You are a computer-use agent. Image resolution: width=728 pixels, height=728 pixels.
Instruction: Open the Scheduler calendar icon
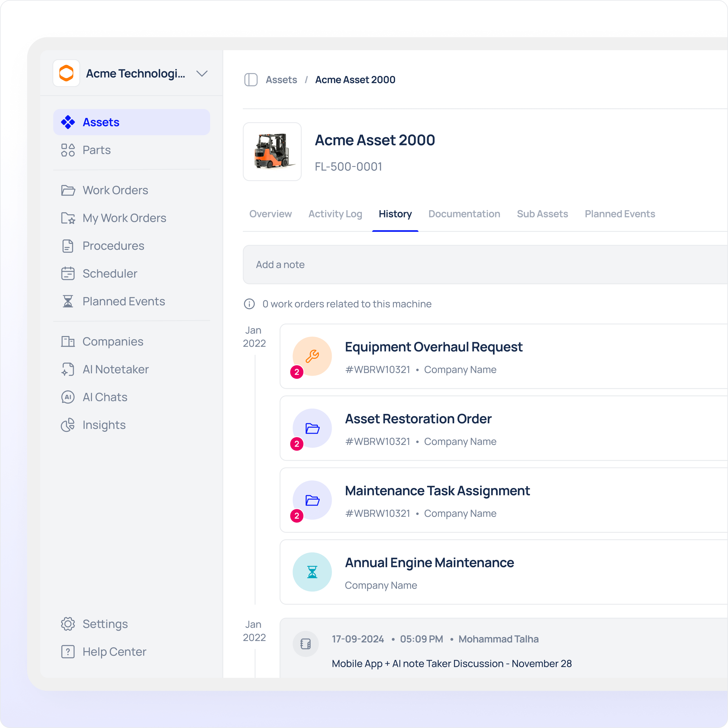[68, 274]
